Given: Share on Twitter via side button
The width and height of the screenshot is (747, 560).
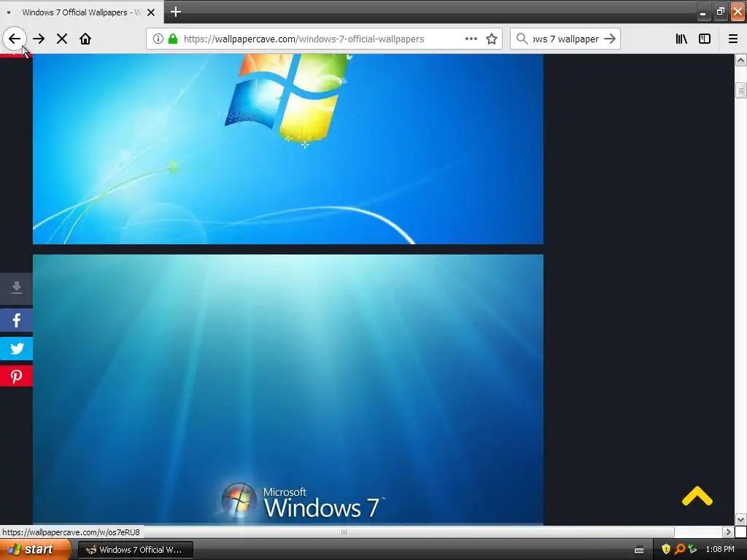Looking at the screenshot, I should point(16,349).
